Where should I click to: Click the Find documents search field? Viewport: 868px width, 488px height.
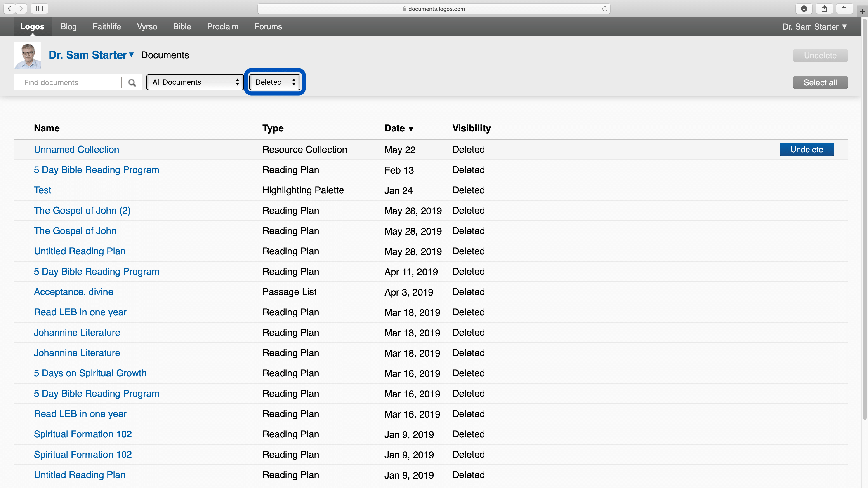pyautogui.click(x=68, y=82)
